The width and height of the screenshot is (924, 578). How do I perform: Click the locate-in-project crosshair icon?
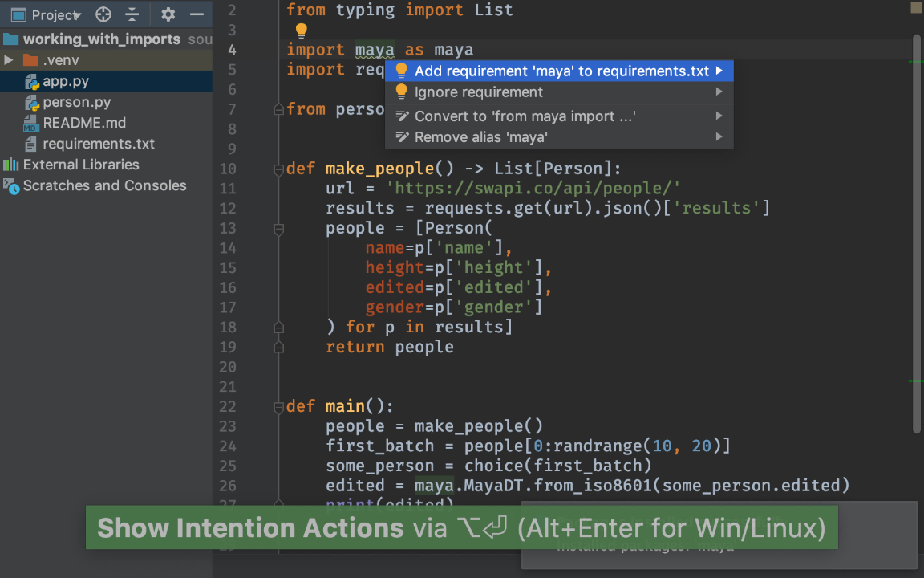tap(103, 14)
